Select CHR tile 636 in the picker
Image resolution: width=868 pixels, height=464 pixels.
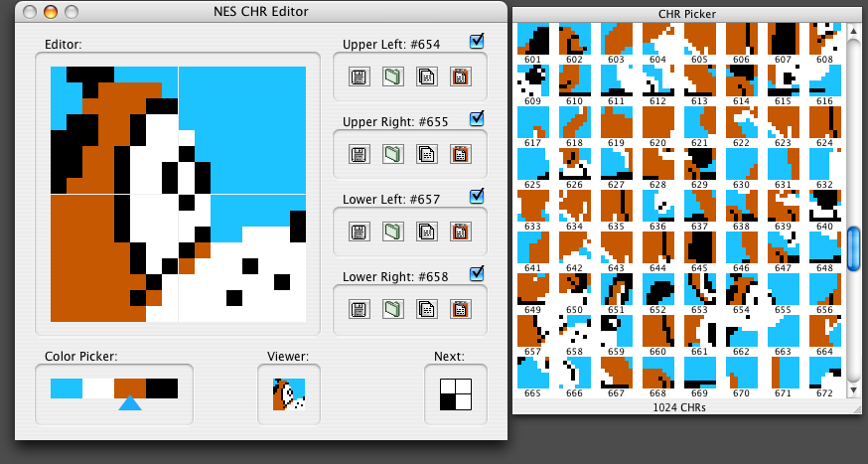click(x=658, y=206)
